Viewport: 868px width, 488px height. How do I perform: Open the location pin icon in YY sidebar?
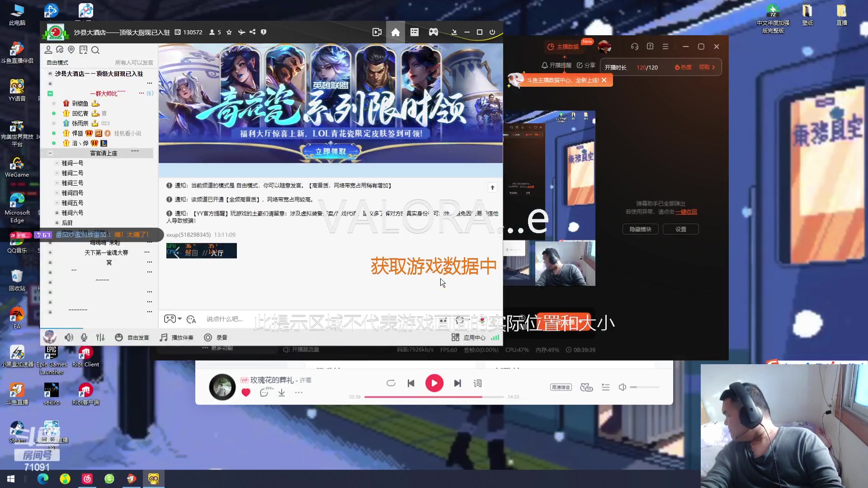point(71,50)
